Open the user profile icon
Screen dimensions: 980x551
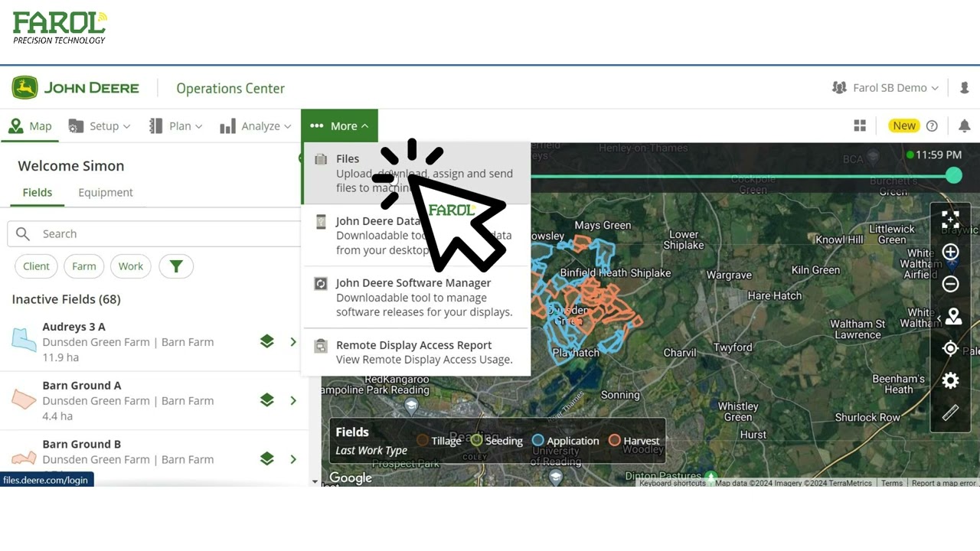(964, 88)
